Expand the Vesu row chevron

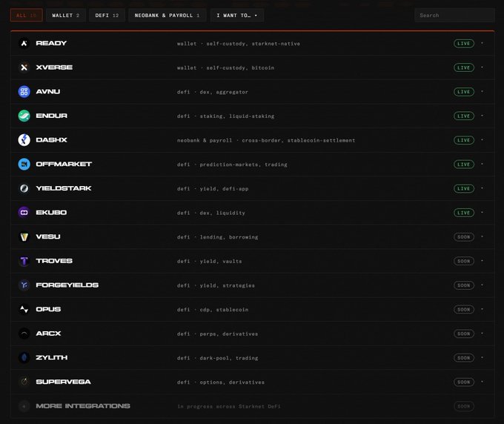coord(482,237)
